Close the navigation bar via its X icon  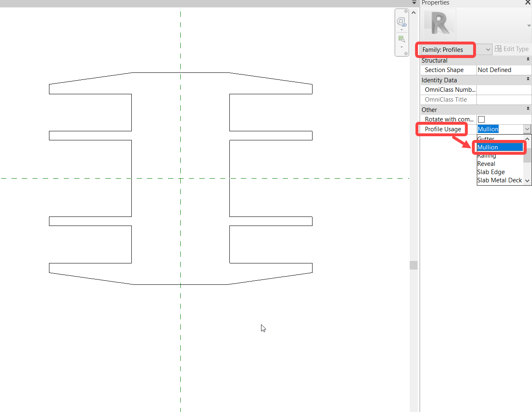(406, 11)
